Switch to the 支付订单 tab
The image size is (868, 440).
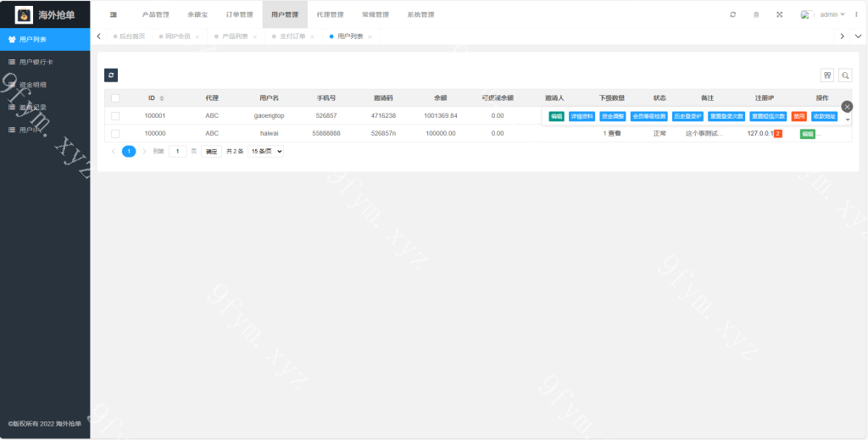(292, 36)
